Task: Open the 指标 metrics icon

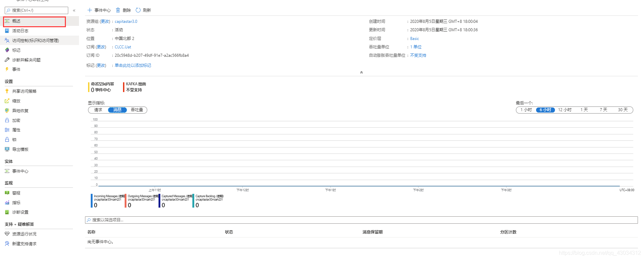Action: pos(7,203)
